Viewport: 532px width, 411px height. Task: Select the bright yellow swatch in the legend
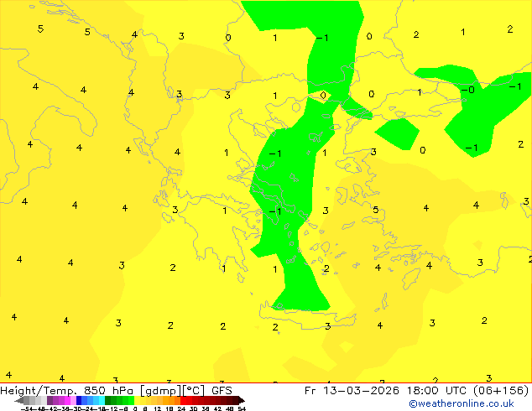137,400
